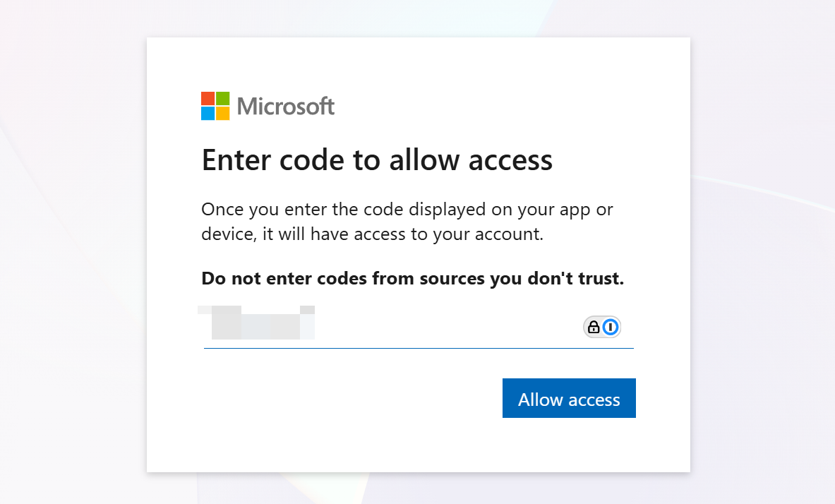Image resolution: width=835 pixels, height=504 pixels.
Task: Click the bold "Do not enter codes" warning
Action: click(412, 278)
